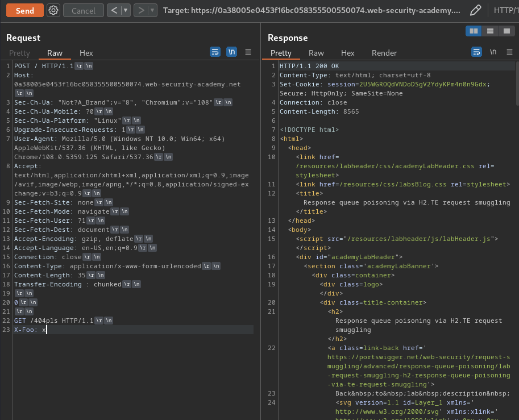Select the Request Hex tab

86,53
